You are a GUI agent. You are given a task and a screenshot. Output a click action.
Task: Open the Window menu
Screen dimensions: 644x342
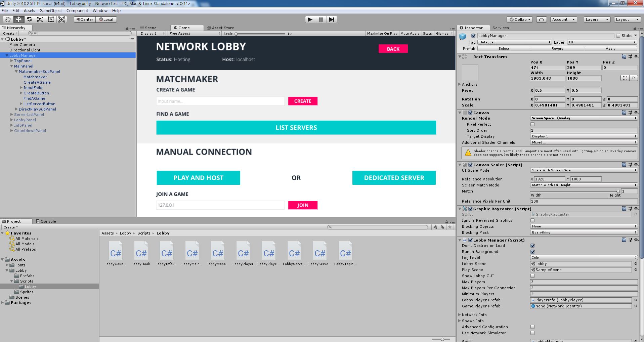100,11
